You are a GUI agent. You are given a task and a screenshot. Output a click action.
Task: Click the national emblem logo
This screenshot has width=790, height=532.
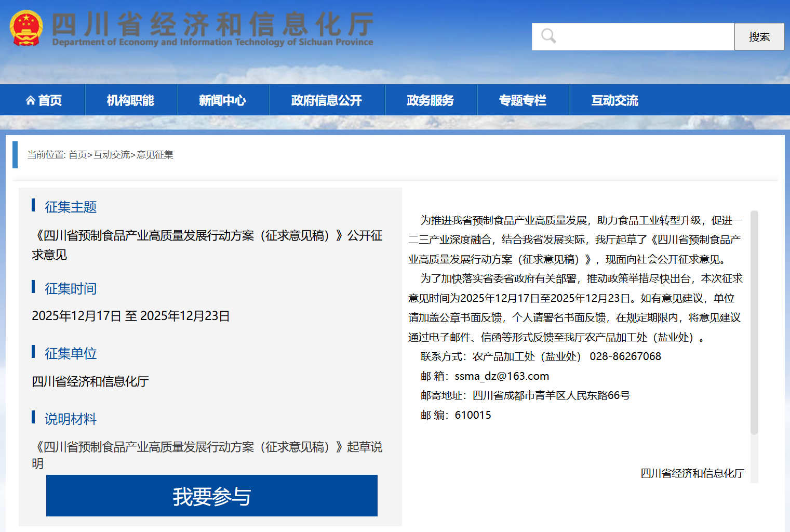pos(26,29)
